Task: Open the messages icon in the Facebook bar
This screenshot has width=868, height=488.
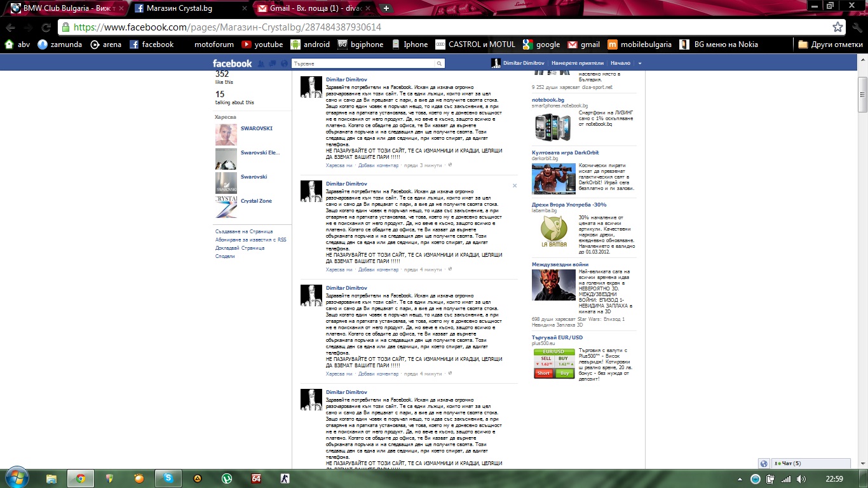Action: 271,64
